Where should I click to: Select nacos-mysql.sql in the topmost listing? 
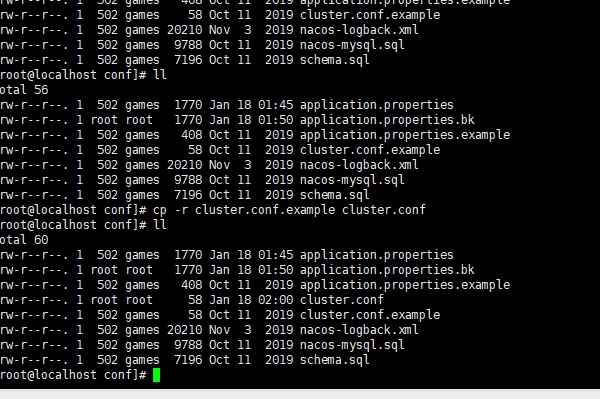pyautogui.click(x=352, y=45)
